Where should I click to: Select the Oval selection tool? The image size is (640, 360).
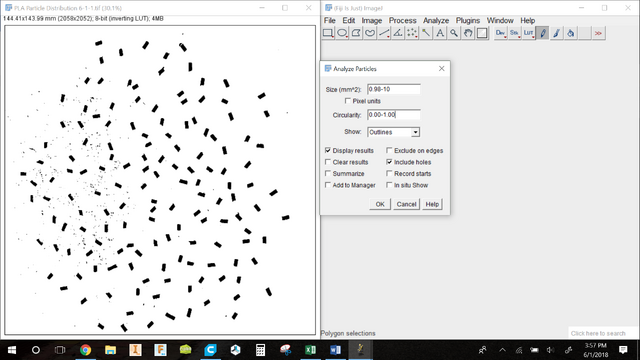click(x=342, y=33)
